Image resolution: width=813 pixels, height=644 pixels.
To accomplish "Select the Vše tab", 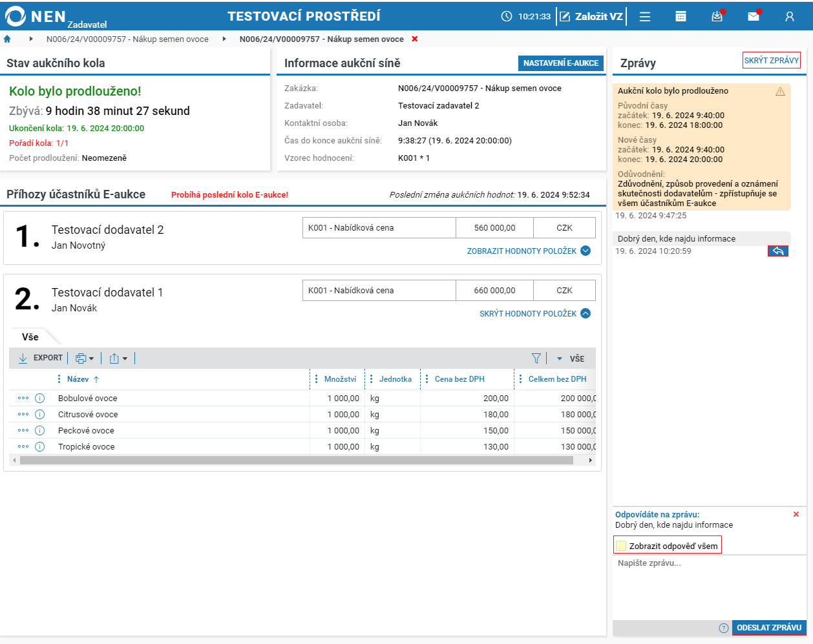I will pyautogui.click(x=30, y=337).
